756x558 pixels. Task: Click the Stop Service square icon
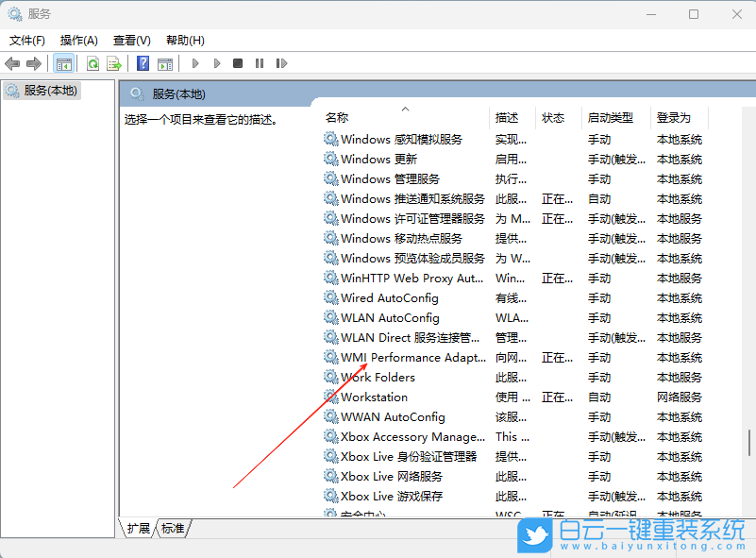(239, 63)
